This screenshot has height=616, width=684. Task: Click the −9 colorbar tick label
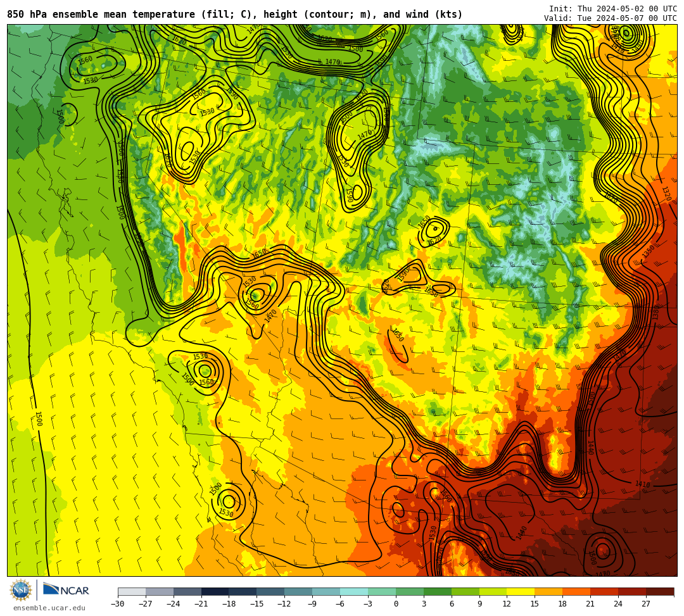click(x=312, y=604)
